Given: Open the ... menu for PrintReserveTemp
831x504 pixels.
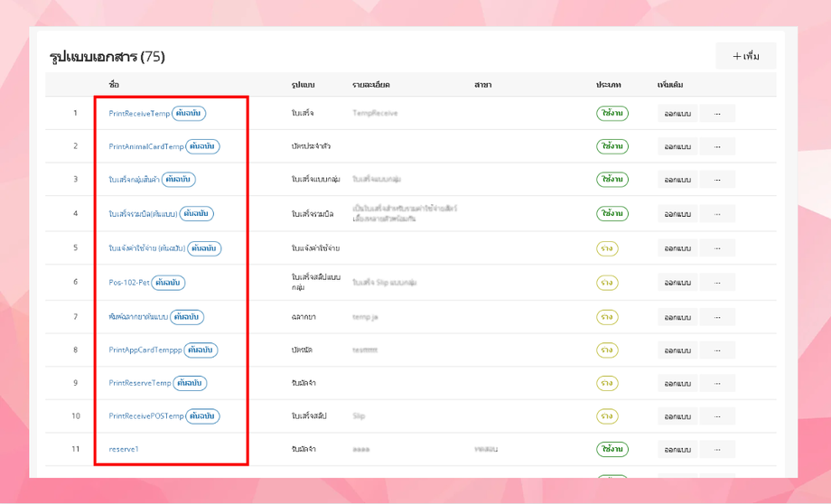Looking at the screenshot, I should pyautogui.click(x=717, y=383).
